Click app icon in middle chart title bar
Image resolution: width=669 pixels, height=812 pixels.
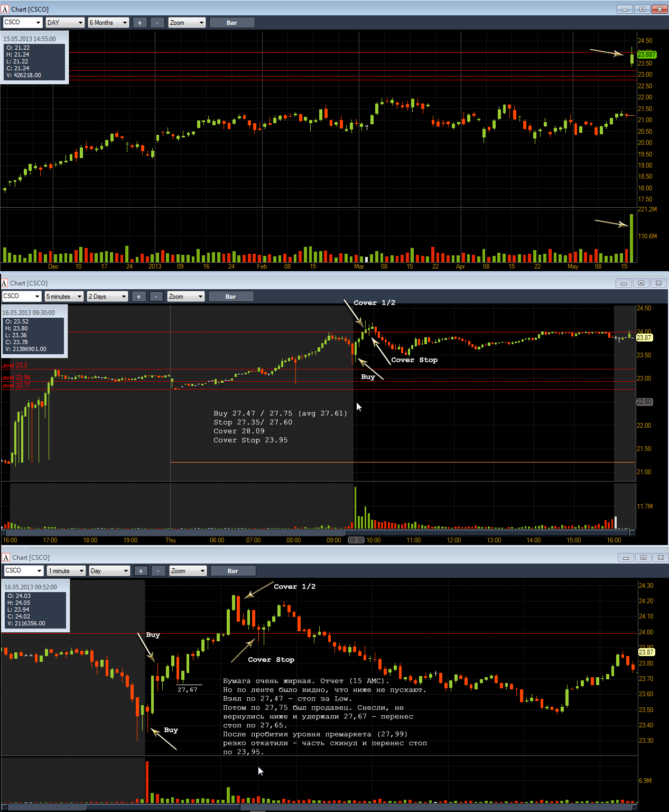[4, 283]
